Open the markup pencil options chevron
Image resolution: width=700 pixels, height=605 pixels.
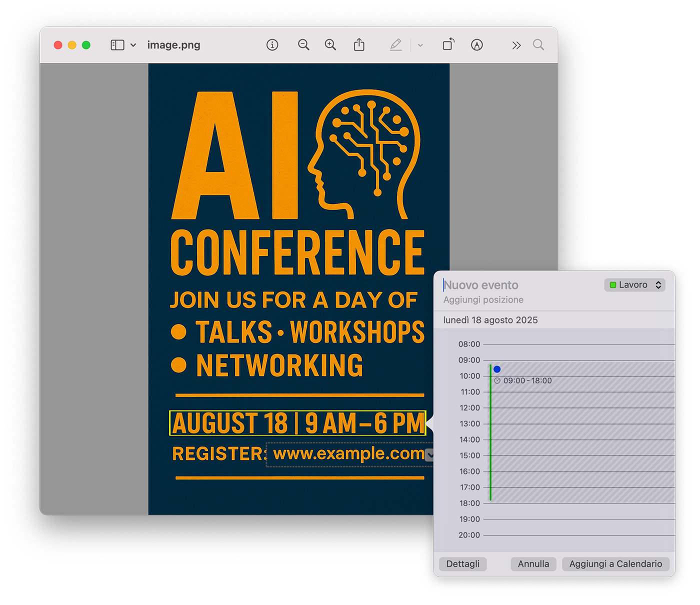(x=420, y=45)
